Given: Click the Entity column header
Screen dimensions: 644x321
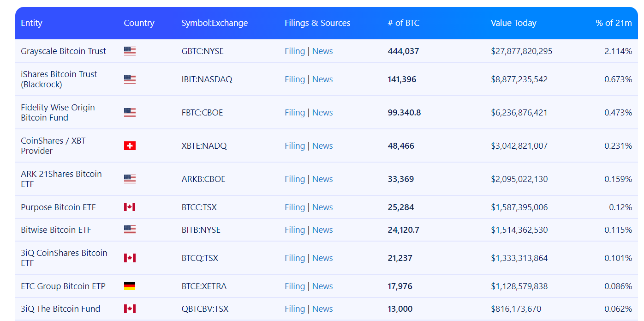Looking at the screenshot, I should [31, 23].
